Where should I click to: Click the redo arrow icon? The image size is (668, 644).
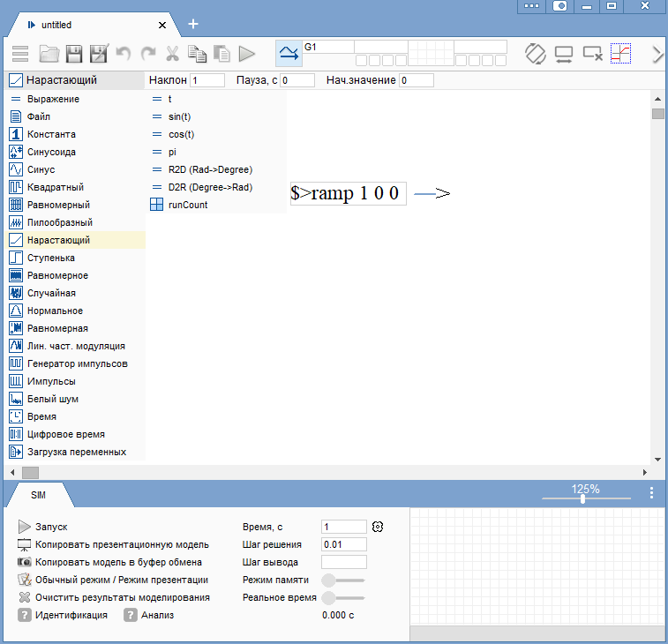[148, 54]
